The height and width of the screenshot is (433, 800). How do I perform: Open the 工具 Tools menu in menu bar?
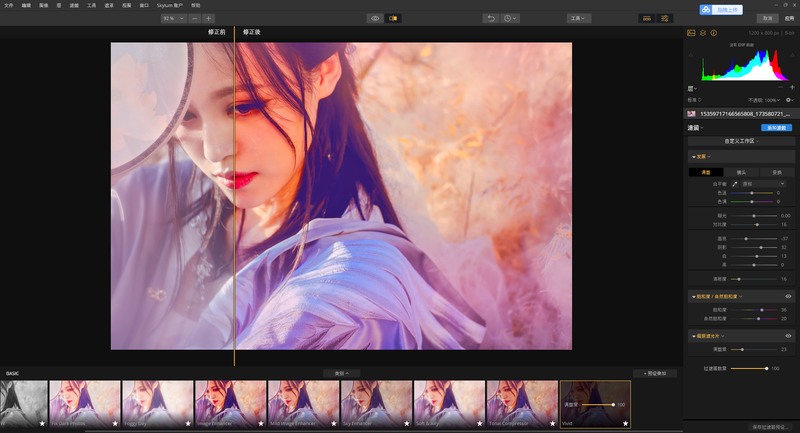91,5
